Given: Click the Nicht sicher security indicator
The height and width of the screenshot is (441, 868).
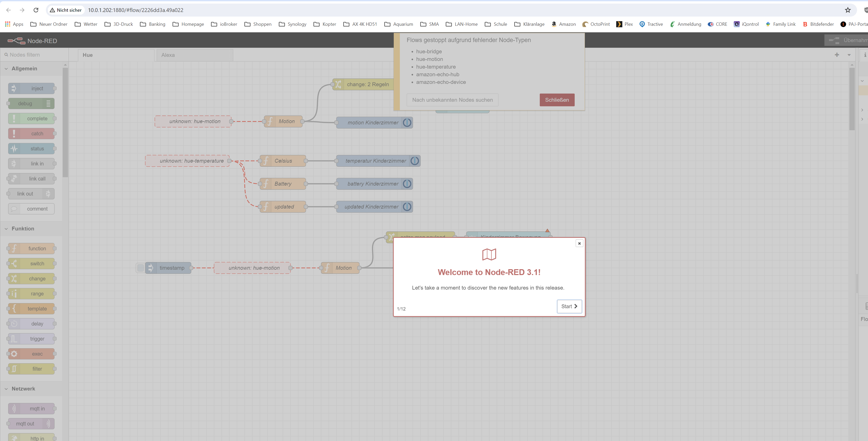Looking at the screenshot, I should tap(66, 10).
